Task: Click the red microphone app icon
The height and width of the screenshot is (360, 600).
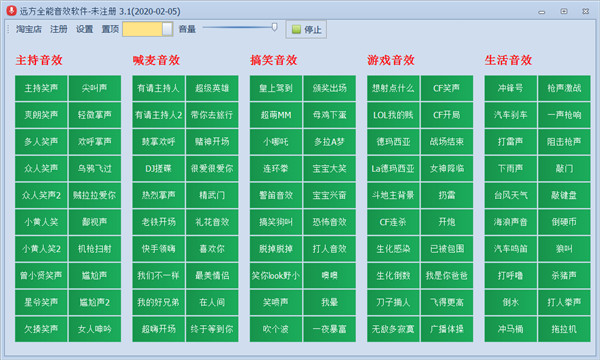Action: pyautogui.click(x=11, y=11)
